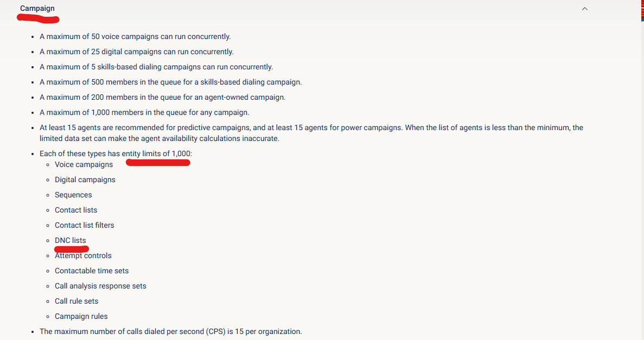Click the calls dialed per second line

click(170, 331)
